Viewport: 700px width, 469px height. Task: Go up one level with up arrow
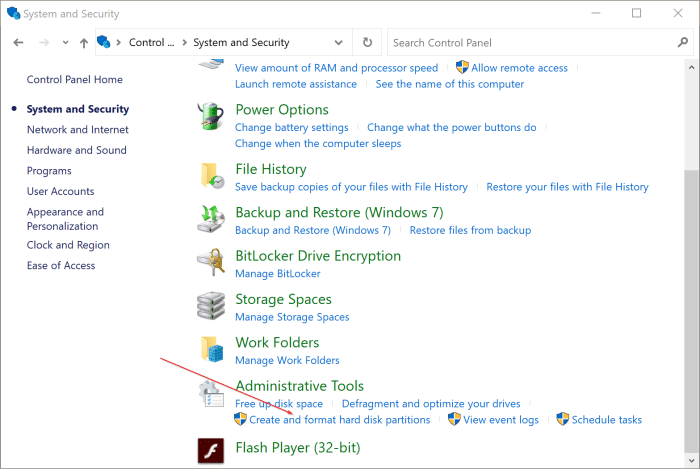coord(83,43)
